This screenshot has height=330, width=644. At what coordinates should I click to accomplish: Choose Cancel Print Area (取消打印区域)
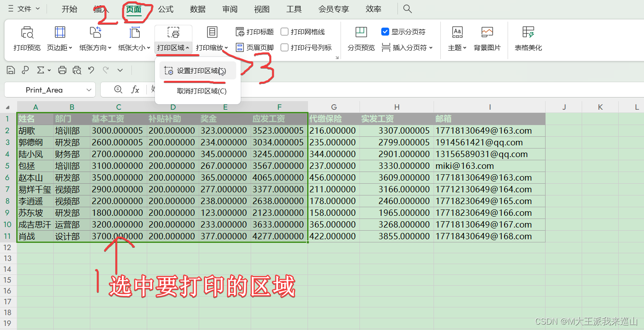[198, 91]
